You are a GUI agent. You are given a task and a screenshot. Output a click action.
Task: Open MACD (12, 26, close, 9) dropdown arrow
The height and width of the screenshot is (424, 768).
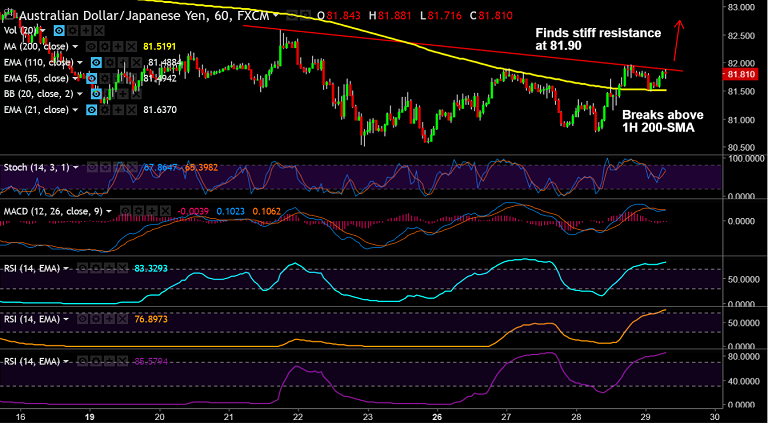click(x=109, y=211)
